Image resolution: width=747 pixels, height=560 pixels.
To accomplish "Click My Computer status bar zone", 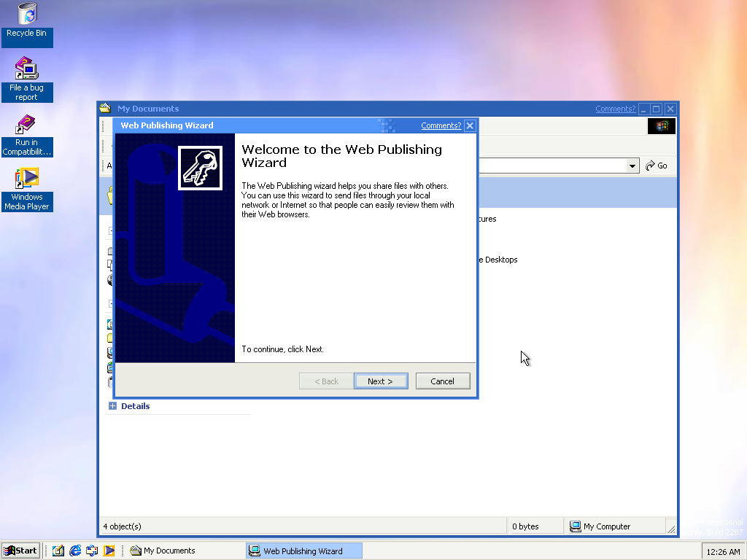I will coord(614,526).
